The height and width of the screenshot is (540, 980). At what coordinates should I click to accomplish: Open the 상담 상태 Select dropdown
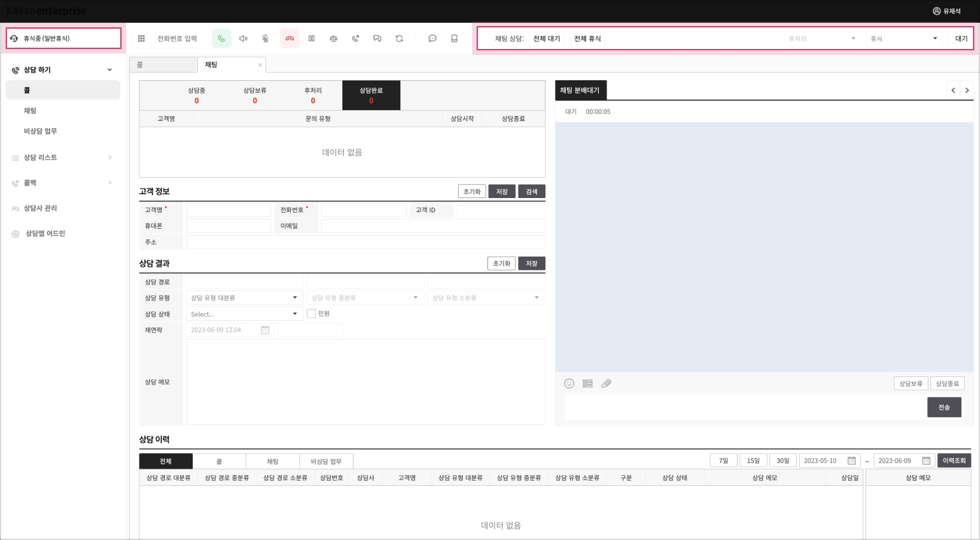[244, 314]
